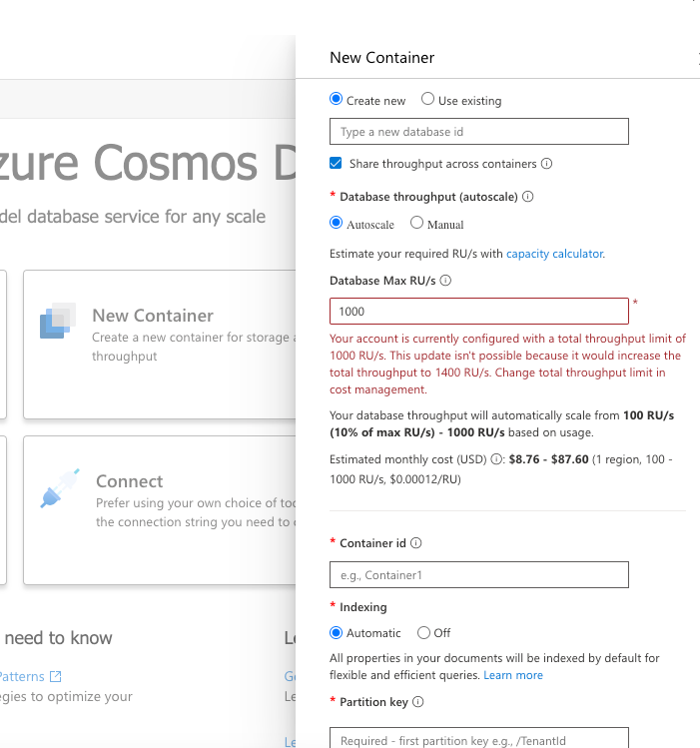
Task: Open the capacity calculator link
Action: [x=554, y=254]
